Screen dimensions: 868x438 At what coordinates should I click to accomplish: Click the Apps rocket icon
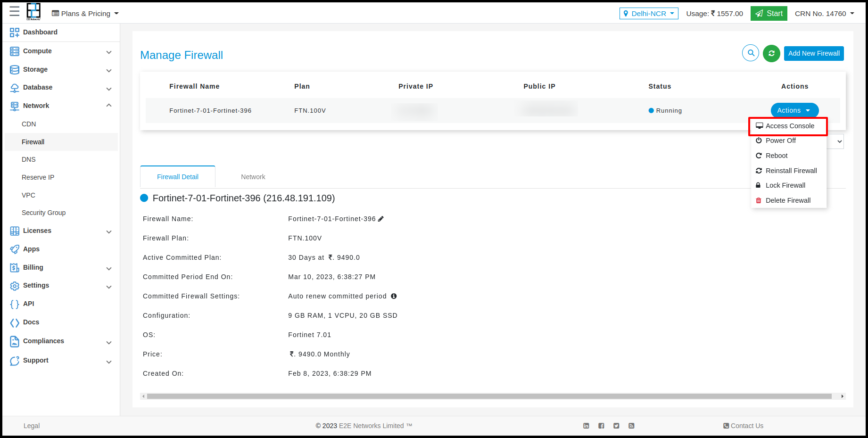[15, 249]
